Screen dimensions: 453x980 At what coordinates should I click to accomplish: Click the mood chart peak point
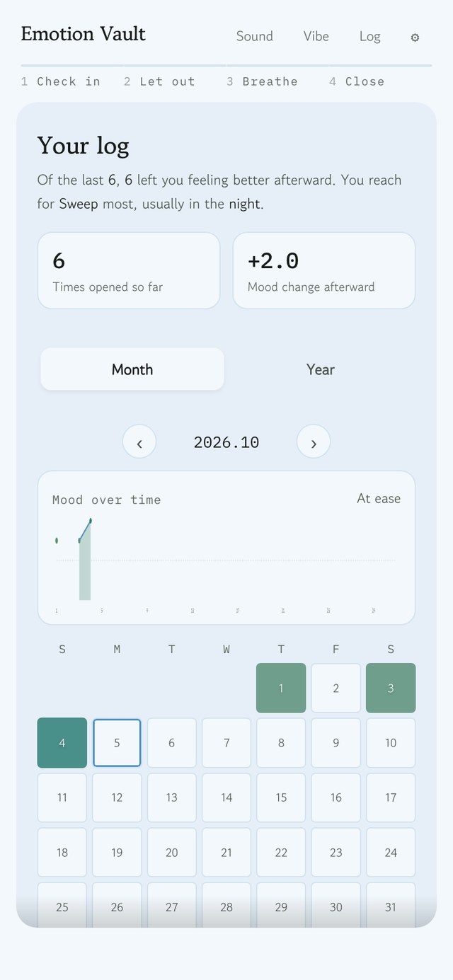[x=91, y=521]
